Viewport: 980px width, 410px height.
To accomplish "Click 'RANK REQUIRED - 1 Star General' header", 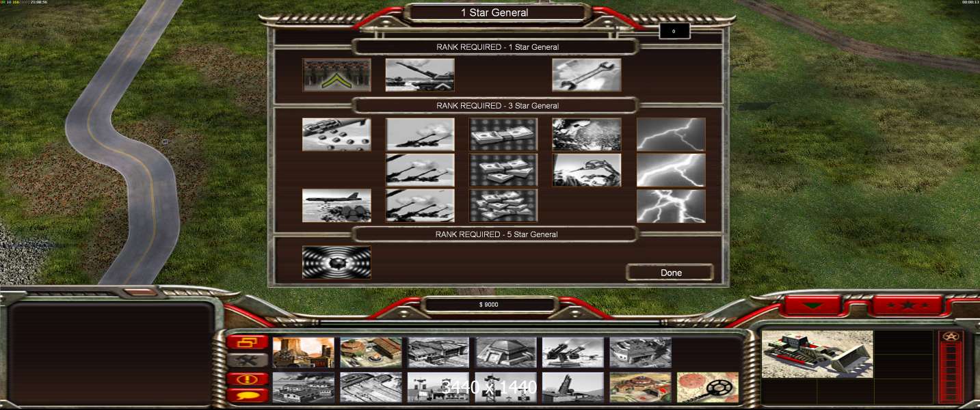I will 497,47.
